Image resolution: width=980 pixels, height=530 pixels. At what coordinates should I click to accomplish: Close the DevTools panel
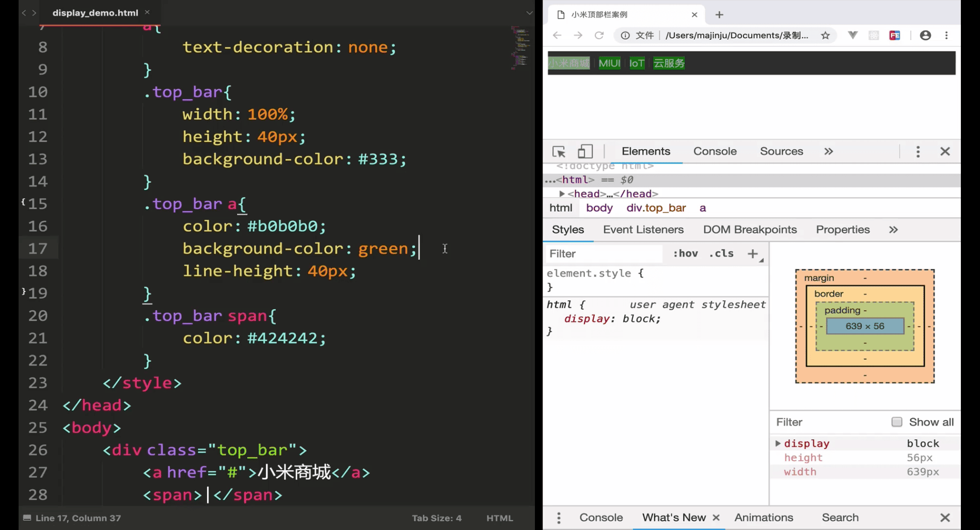pyautogui.click(x=945, y=151)
